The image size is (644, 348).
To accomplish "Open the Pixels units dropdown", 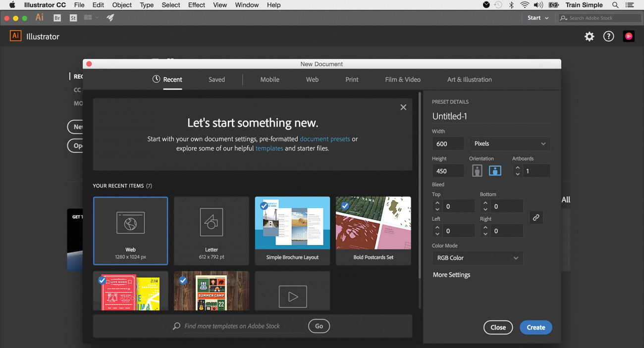I will [x=510, y=144].
